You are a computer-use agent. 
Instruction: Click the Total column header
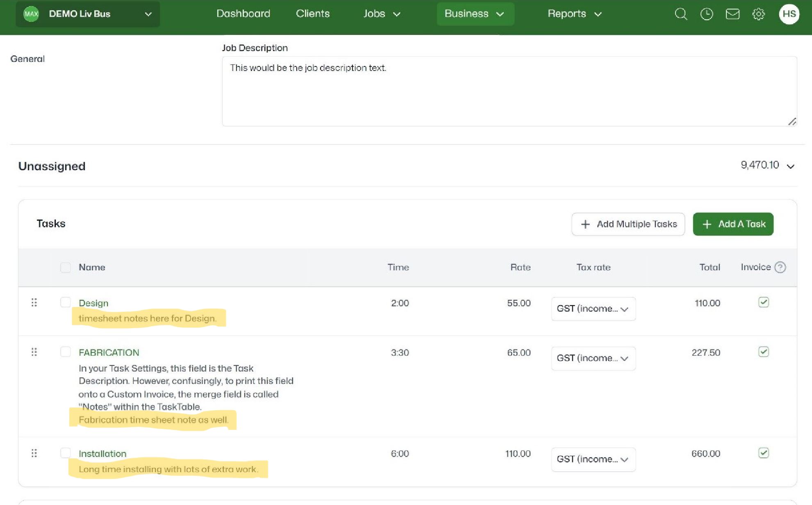(710, 267)
